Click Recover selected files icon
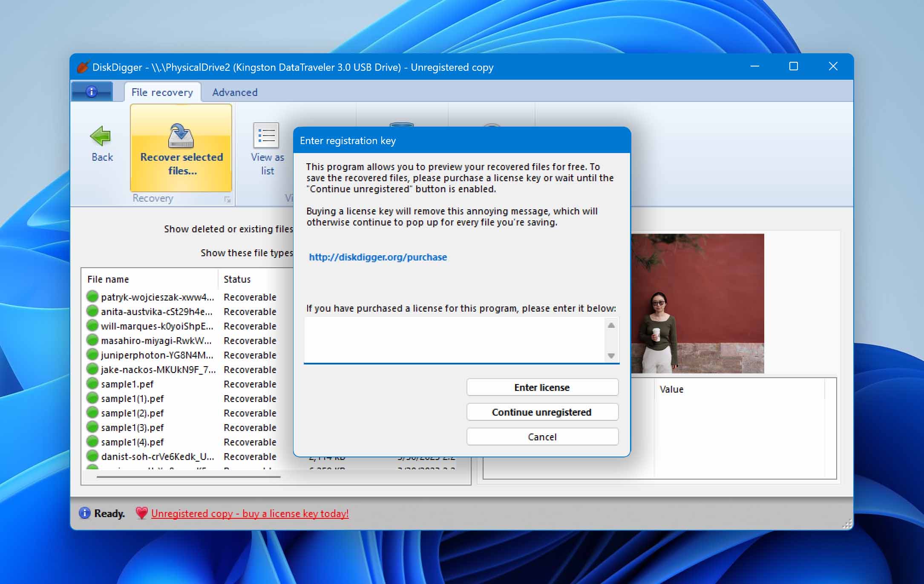The image size is (924, 584). tap(181, 136)
